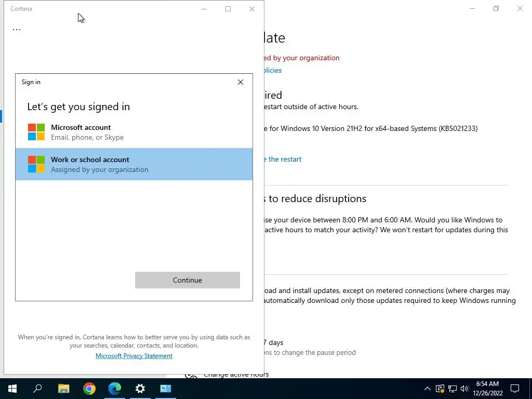The width and height of the screenshot is (532, 399).
Task: Show hidden system tray icons
Action: pyautogui.click(x=428, y=389)
